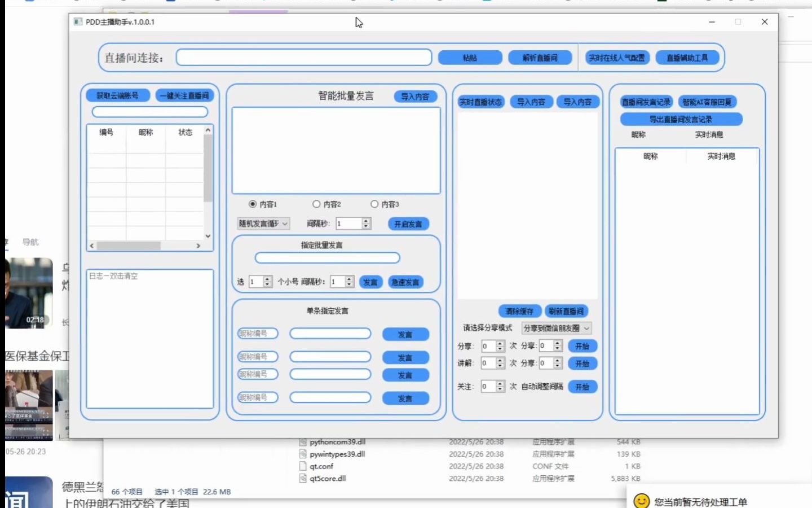Image resolution: width=812 pixels, height=508 pixels.
Task: Click 昵称 column header in account table
Action: click(x=145, y=132)
